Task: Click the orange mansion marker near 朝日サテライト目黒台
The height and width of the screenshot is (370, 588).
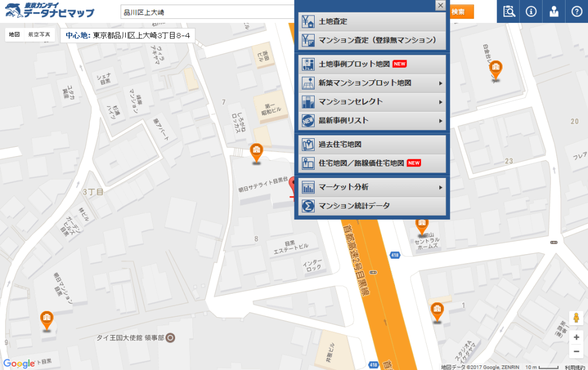Action: click(x=257, y=153)
